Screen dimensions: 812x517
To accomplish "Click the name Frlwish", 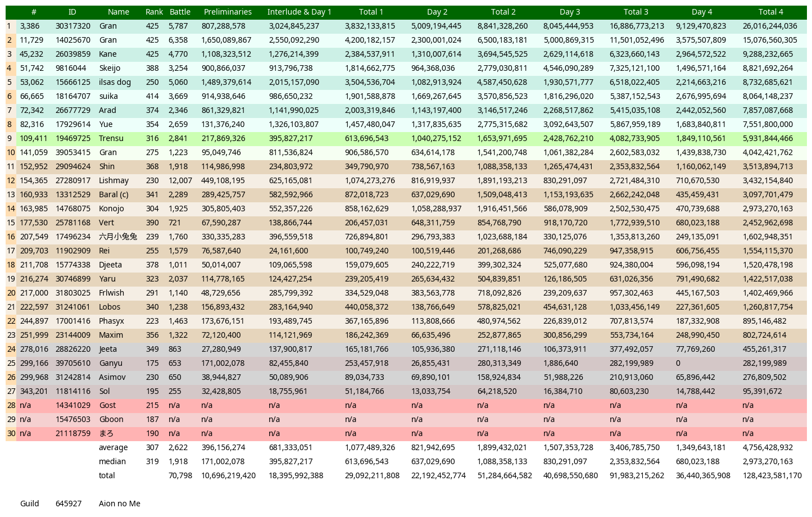I will click(x=111, y=293).
